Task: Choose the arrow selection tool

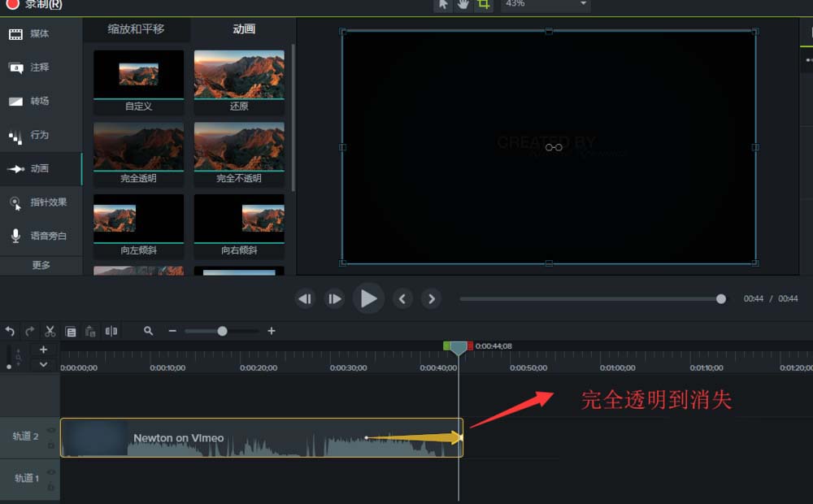Action: [443, 5]
